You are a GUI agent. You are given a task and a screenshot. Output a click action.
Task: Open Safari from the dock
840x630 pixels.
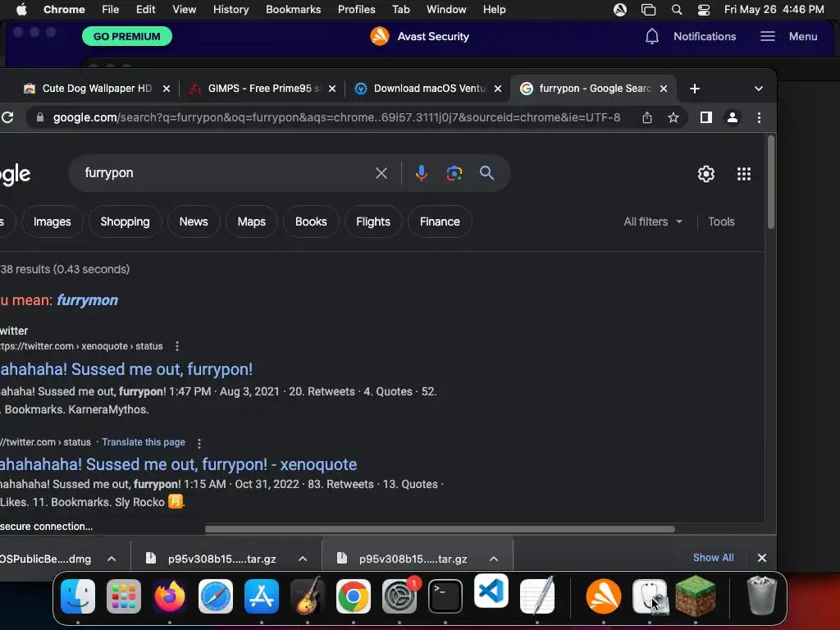(x=216, y=596)
